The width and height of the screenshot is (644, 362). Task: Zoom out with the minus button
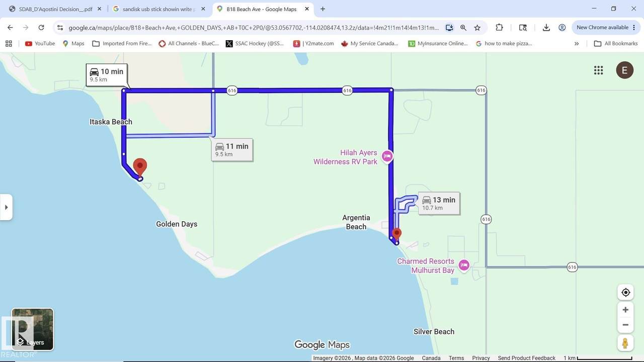pos(625,325)
